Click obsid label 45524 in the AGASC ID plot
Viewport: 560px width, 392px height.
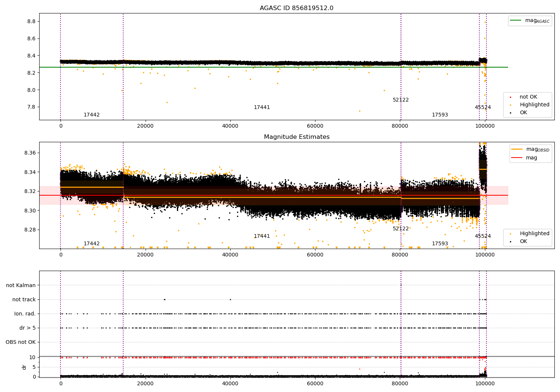pyautogui.click(x=483, y=108)
